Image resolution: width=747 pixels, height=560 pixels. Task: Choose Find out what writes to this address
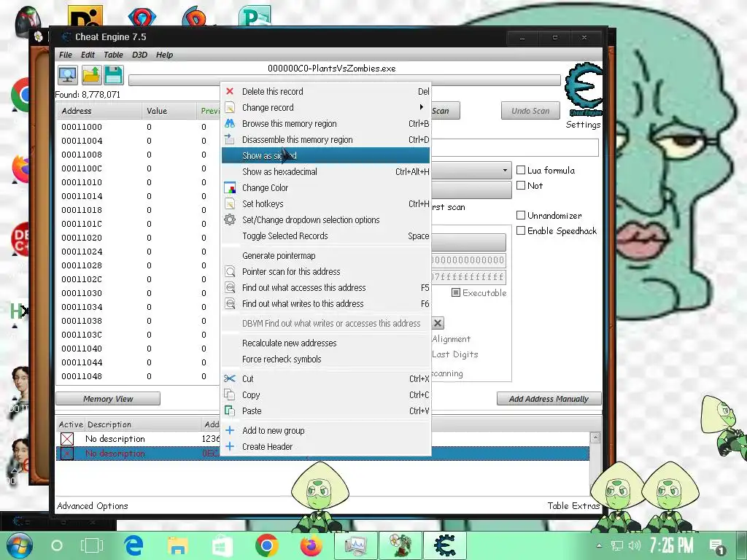(326, 303)
